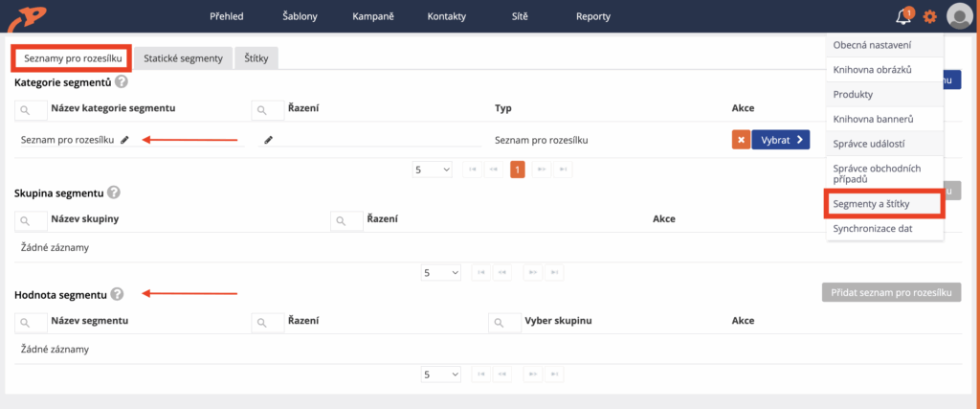Click the orange delete X icon
Viewport: 980px width, 409px height.
[x=740, y=140]
